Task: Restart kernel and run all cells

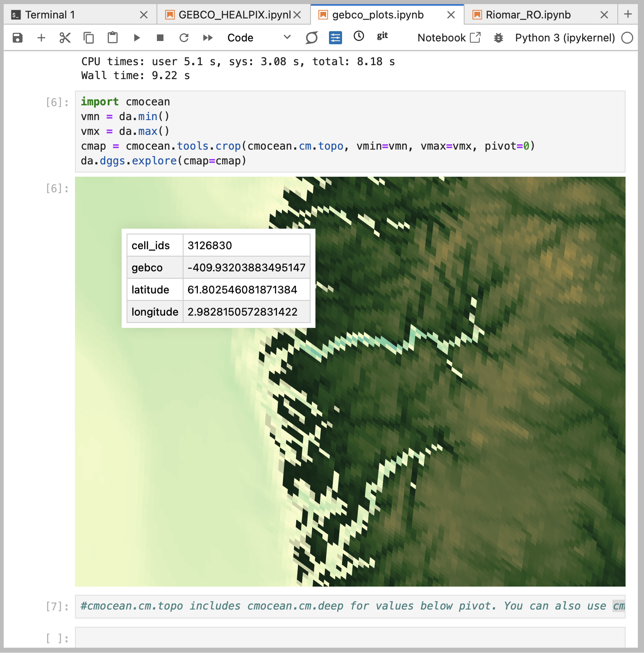Action: click(x=208, y=38)
